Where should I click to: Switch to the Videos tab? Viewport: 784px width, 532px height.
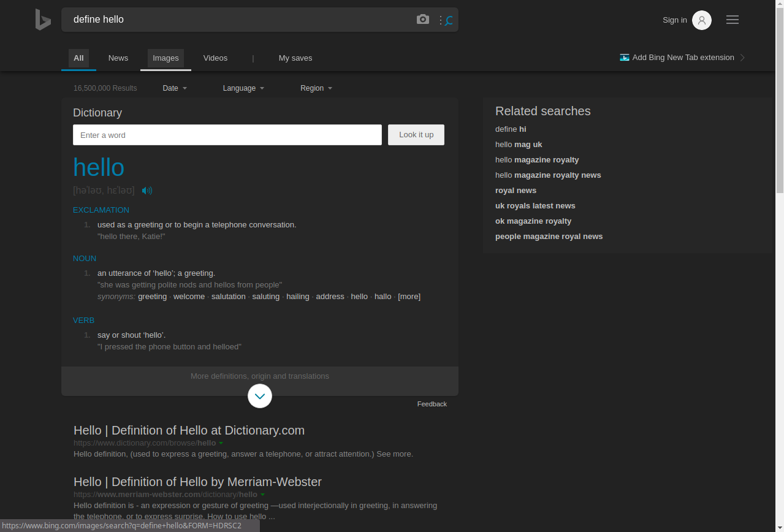click(x=215, y=58)
